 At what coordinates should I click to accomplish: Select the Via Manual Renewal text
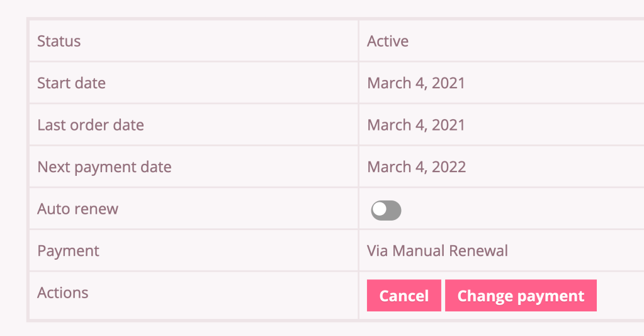[438, 251]
